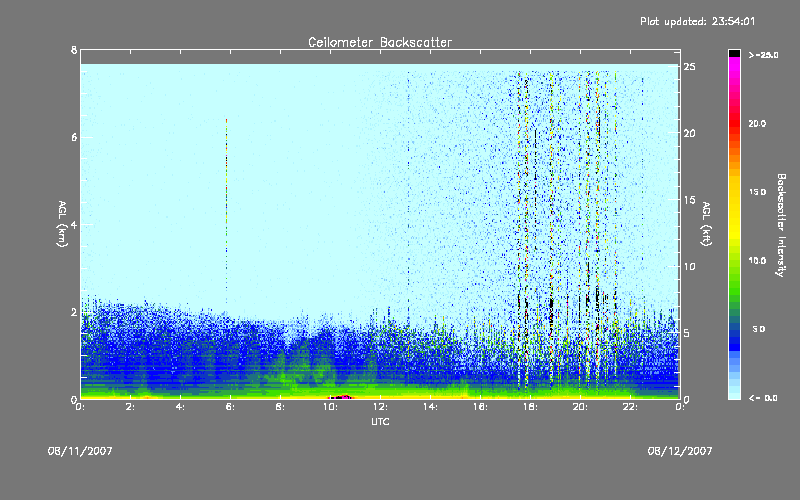Click the '20.0' colorbar tick label
This screenshot has height=500, width=800.
click(757, 124)
